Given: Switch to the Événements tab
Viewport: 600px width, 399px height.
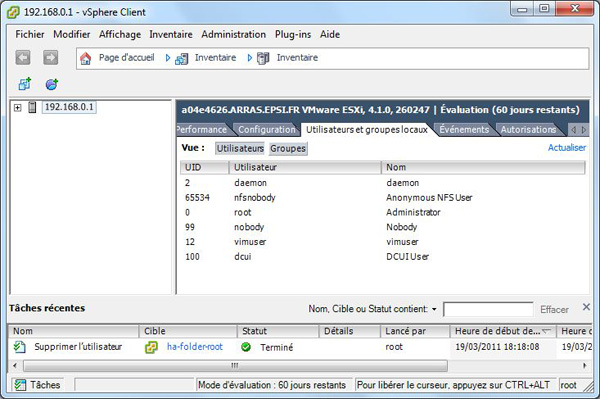Looking at the screenshot, I should [x=464, y=130].
